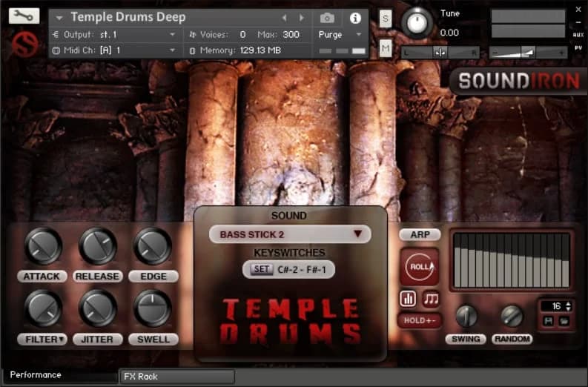Open the instrument info icon
The height and width of the screenshot is (387, 588).
[355, 18]
